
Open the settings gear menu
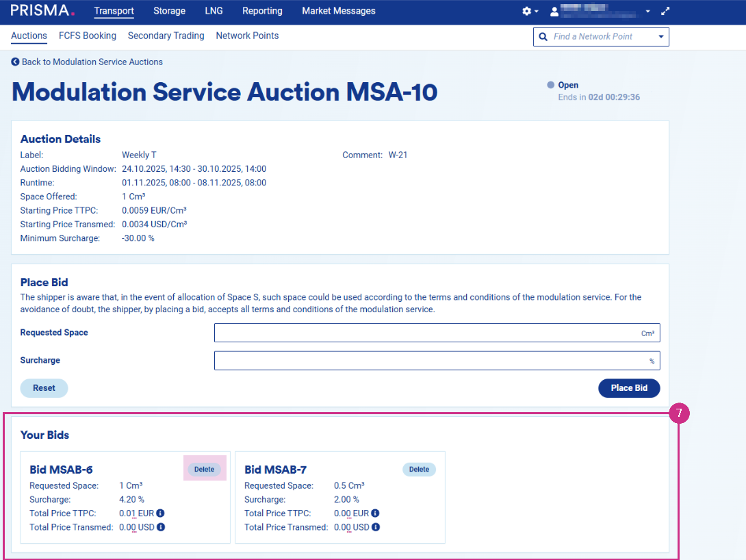tap(528, 12)
